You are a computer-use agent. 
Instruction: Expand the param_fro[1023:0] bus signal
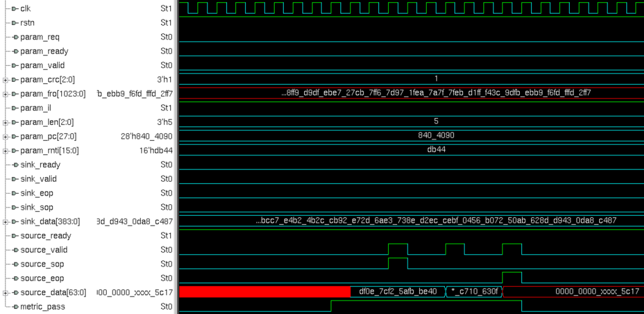tap(5, 94)
